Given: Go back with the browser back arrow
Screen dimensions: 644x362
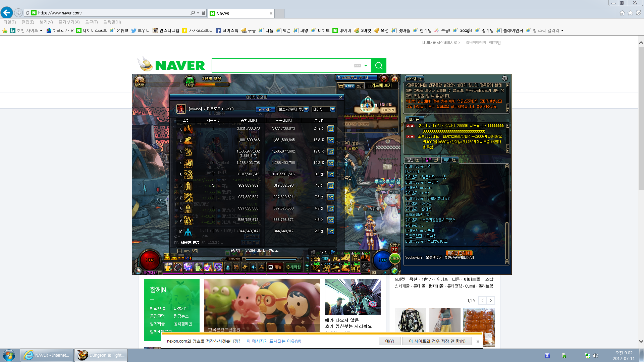Looking at the screenshot, I should [7, 13].
